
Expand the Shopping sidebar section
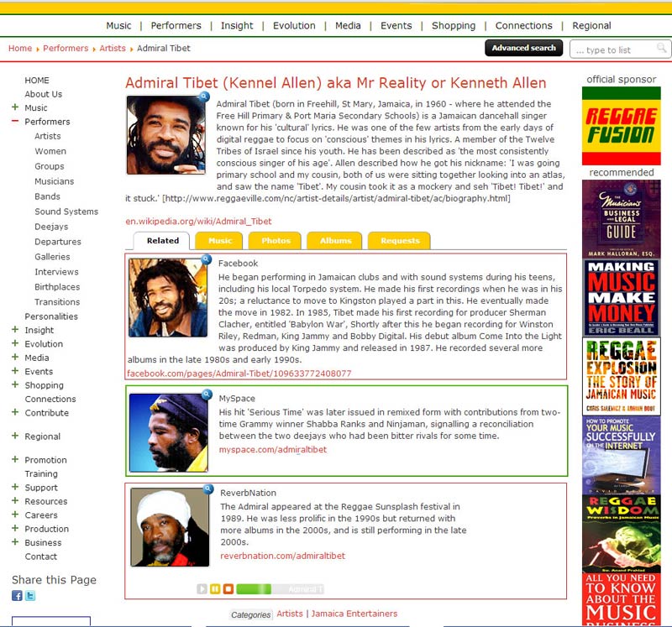pos(15,384)
